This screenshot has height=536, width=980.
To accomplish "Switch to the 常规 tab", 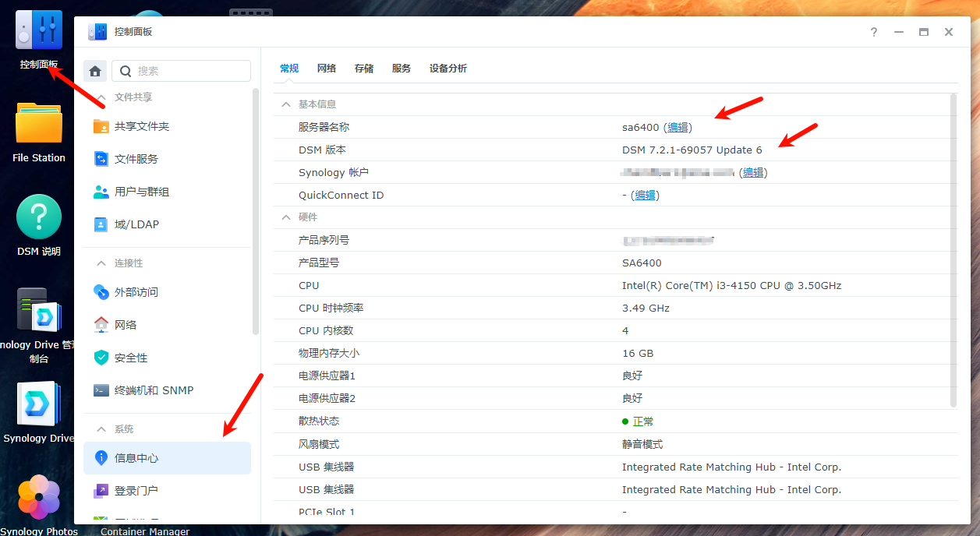I will point(289,69).
